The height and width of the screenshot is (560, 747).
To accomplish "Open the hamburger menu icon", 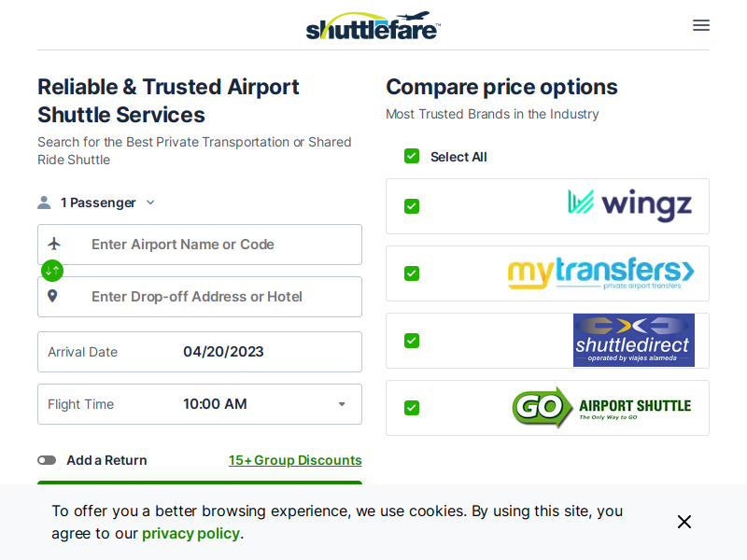I will pos(701,25).
